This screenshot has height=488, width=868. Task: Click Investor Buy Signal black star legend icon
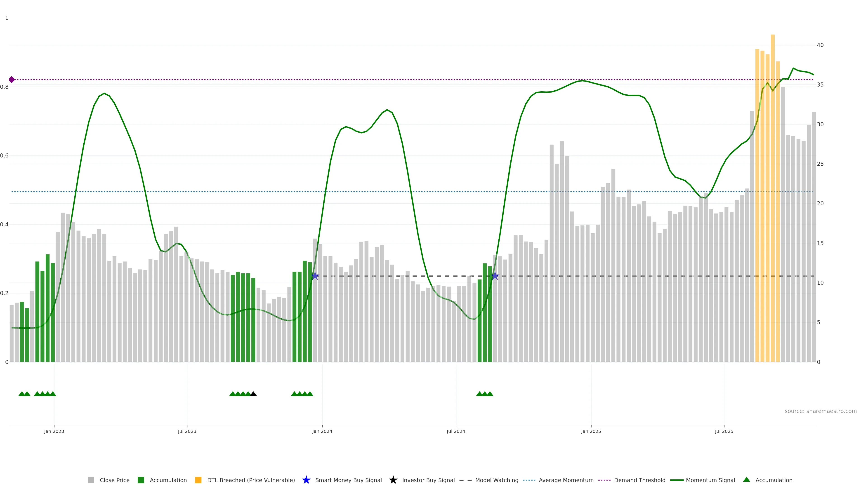pos(393,480)
